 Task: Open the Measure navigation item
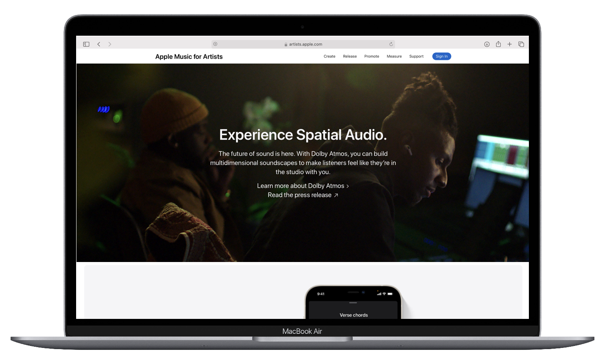[394, 56]
